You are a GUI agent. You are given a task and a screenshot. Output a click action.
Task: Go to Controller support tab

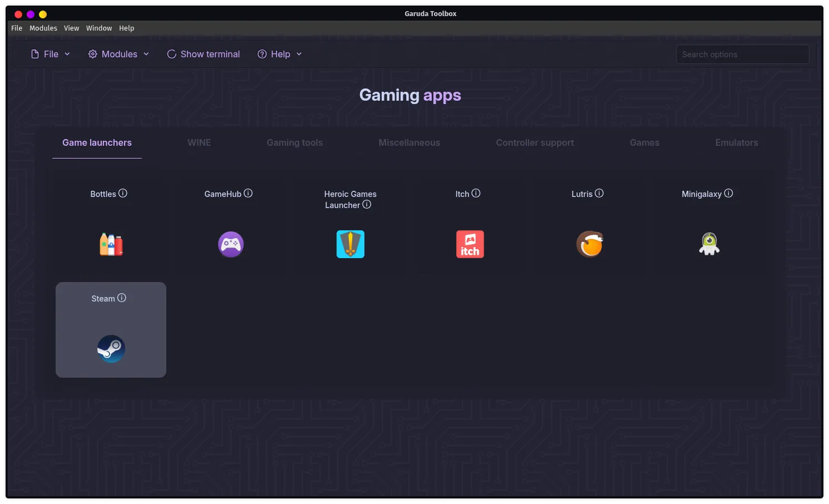(535, 142)
